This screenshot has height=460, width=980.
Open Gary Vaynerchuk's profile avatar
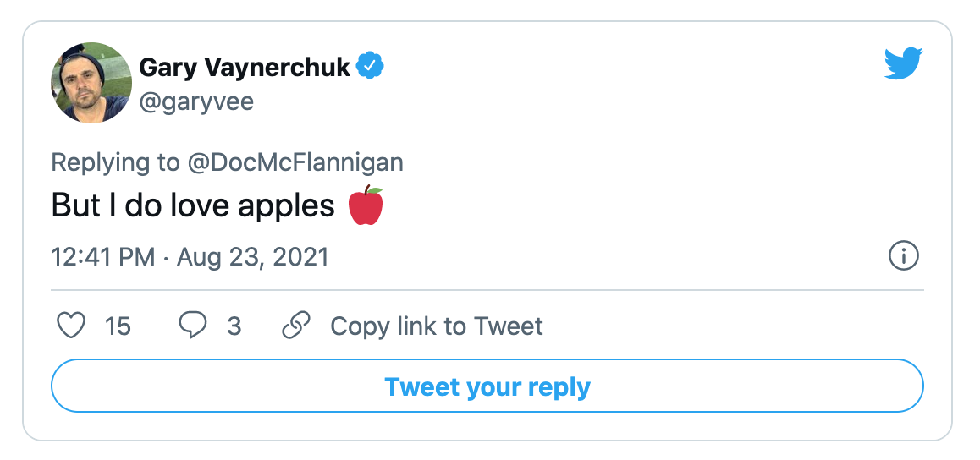(x=93, y=82)
